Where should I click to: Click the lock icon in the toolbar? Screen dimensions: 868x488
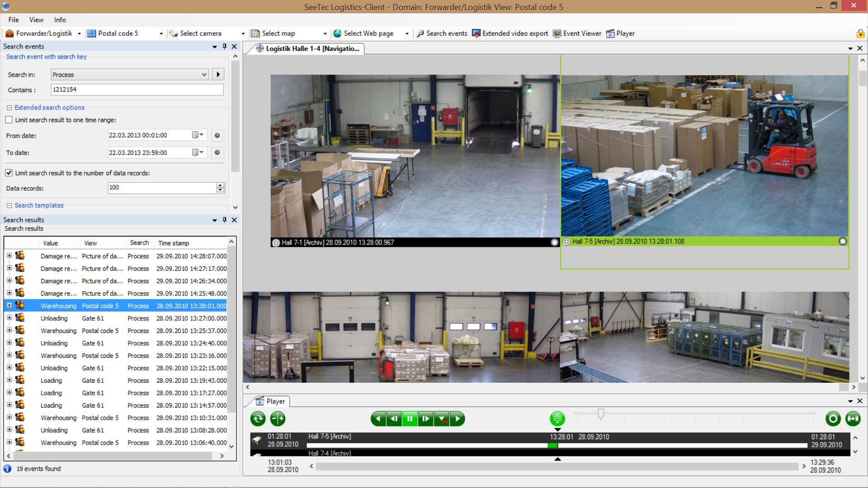[x=860, y=33]
